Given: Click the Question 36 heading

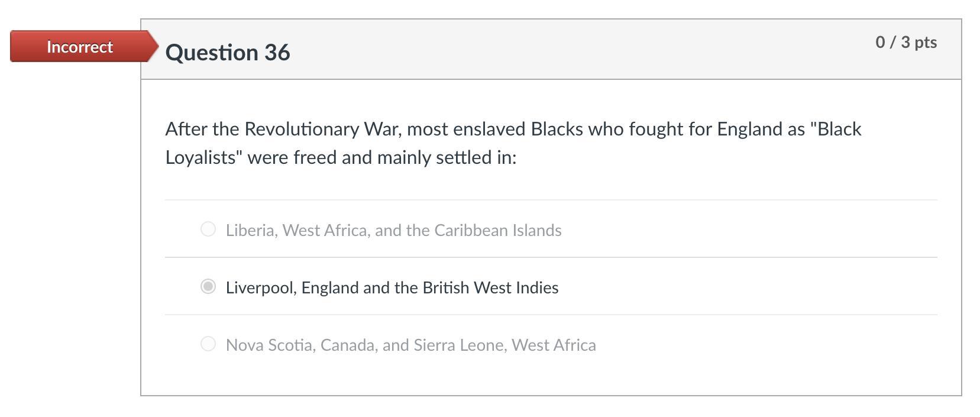Looking at the screenshot, I should point(228,53).
